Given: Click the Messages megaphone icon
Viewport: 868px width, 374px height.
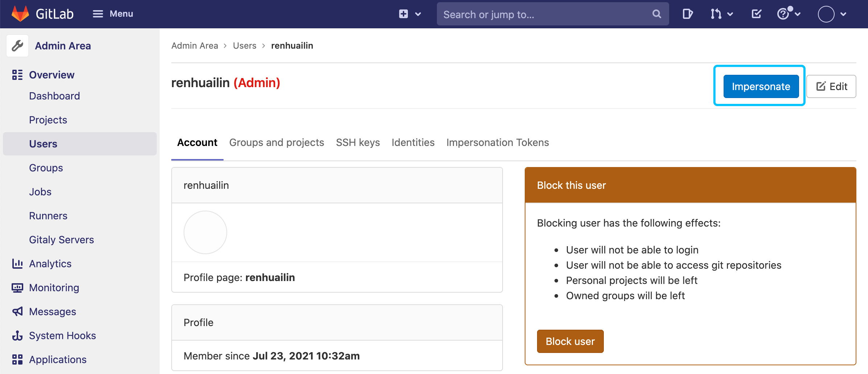Looking at the screenshot, I should 17,312.
